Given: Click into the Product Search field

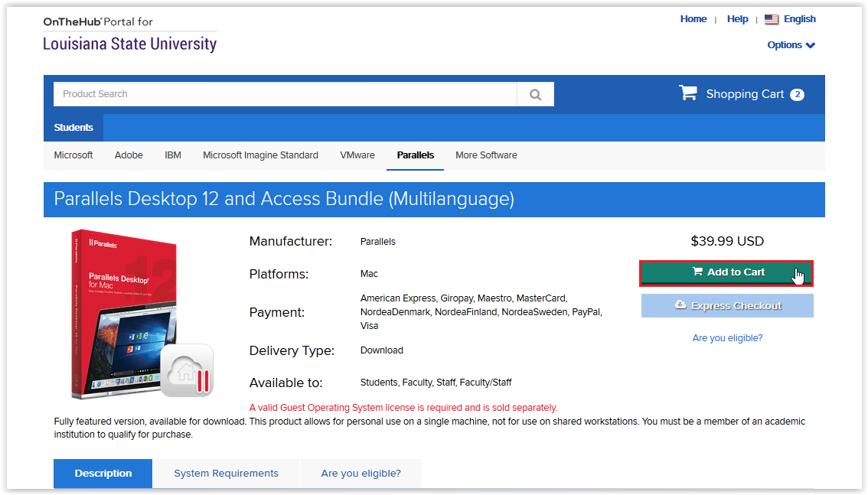Looking at the screenshot, I should (x=285, y=95).
